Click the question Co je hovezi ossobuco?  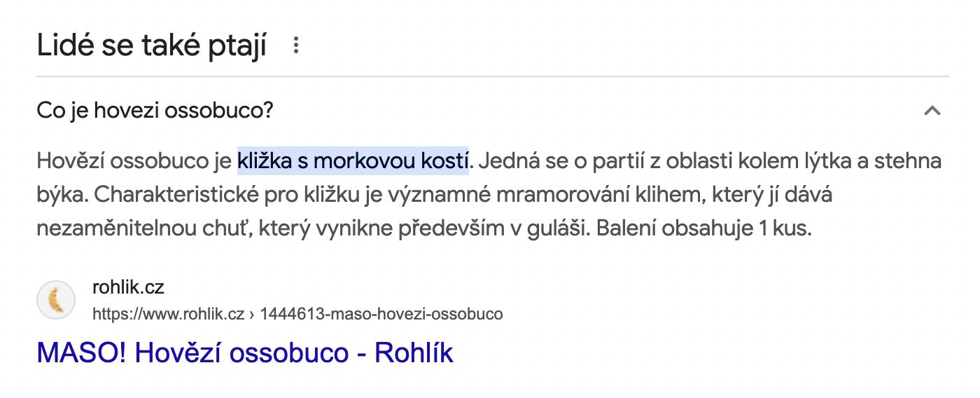(x=155, y=111)
